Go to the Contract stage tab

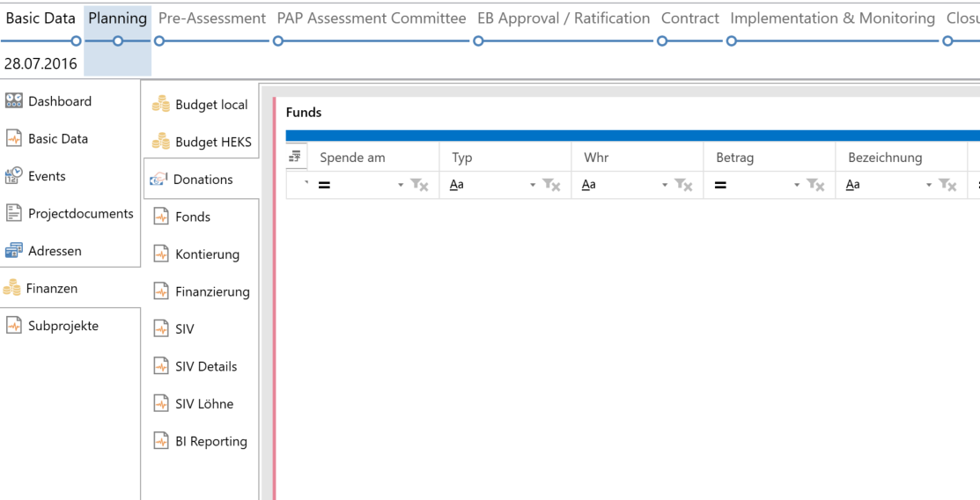click(x=690, y=18)
